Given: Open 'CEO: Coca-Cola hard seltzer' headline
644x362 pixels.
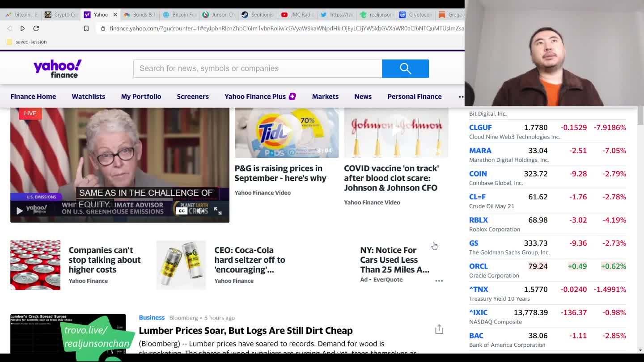Looking at the screenshot, I should click(250, 260).
